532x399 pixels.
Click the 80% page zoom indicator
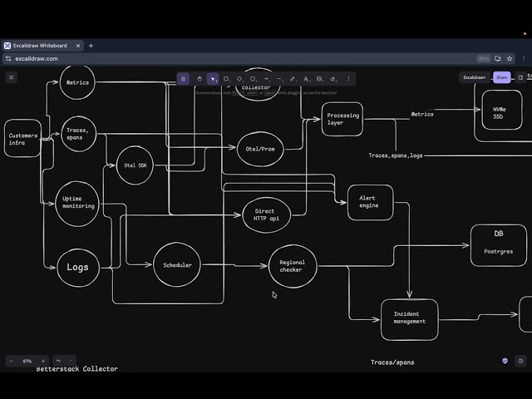pyautogui.click(x=483, y=59)
